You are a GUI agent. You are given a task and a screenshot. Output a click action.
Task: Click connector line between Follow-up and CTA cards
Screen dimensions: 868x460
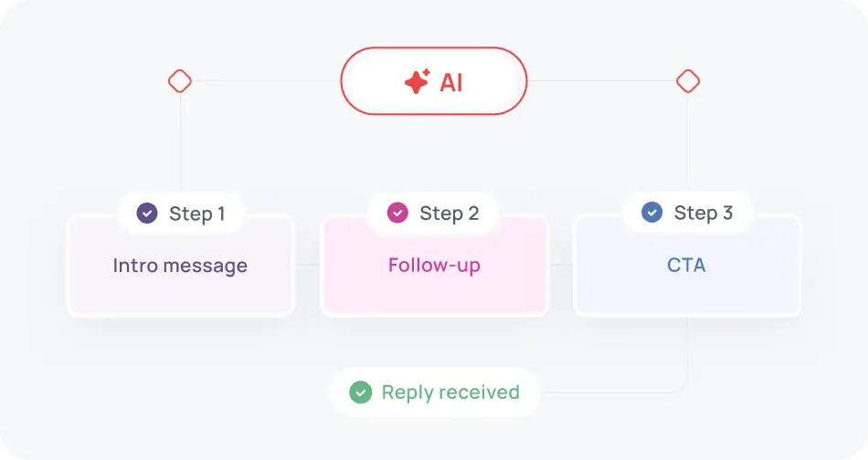[560, 266]
